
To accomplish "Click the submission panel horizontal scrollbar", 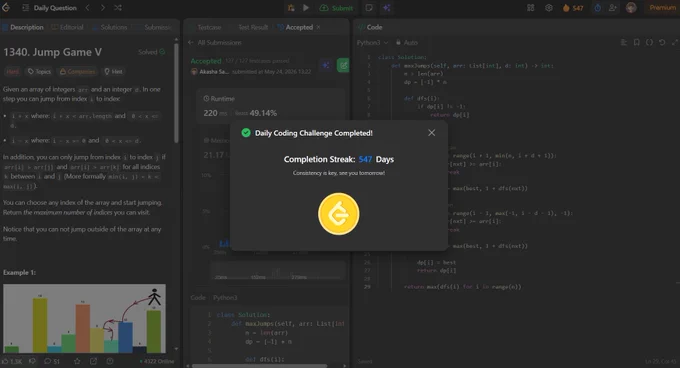I will click(259, 366).
